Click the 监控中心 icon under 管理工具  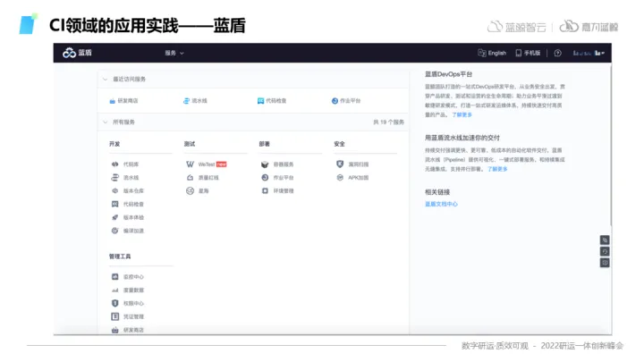click(x=115, y=276)
